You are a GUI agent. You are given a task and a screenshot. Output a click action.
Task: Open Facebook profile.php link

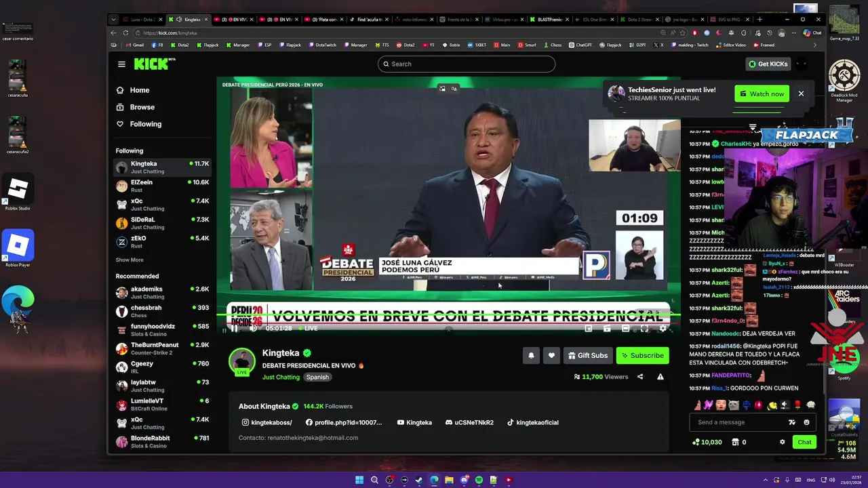(344, 422)
